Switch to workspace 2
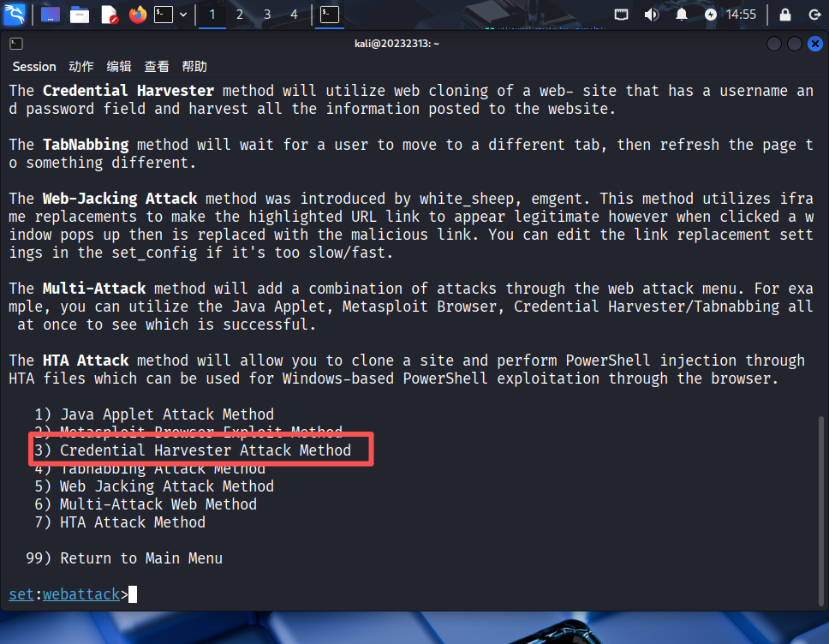The width and height of the screenshot is (829, 644). [x=240, y=15]
